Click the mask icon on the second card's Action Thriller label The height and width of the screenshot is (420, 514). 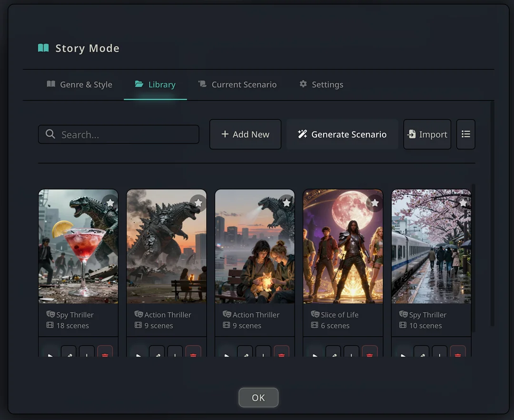pos(138,314)
